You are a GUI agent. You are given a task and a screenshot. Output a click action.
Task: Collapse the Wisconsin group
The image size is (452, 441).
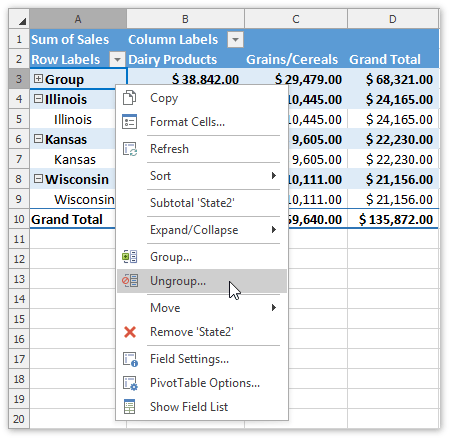(x=38, y=179)
